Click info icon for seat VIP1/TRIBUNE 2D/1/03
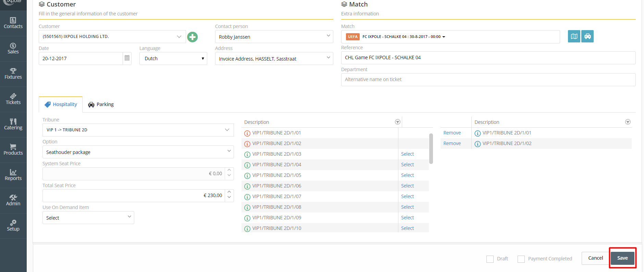The image size is (644, 272). [247, 154]
